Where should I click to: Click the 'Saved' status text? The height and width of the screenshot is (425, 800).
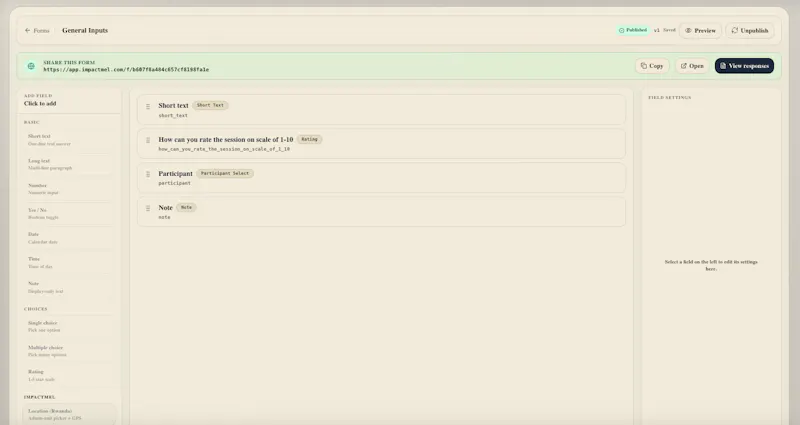click(669, 30)
